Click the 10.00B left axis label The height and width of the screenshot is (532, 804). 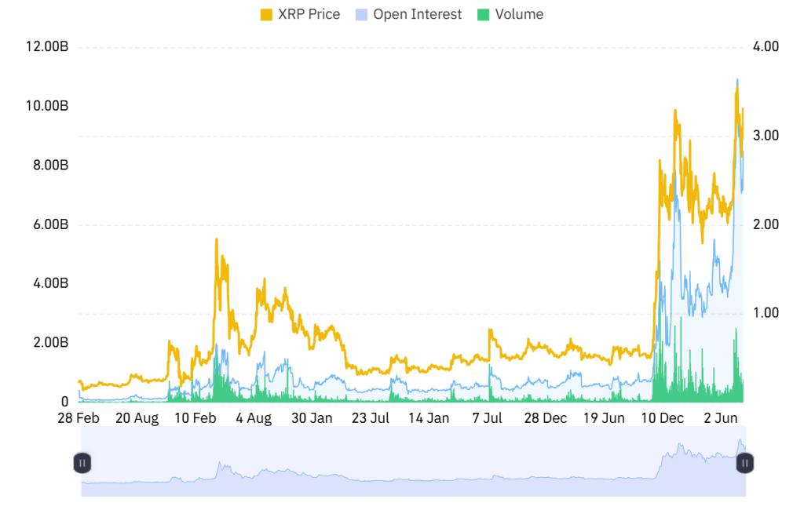click(x=47, y=106)
